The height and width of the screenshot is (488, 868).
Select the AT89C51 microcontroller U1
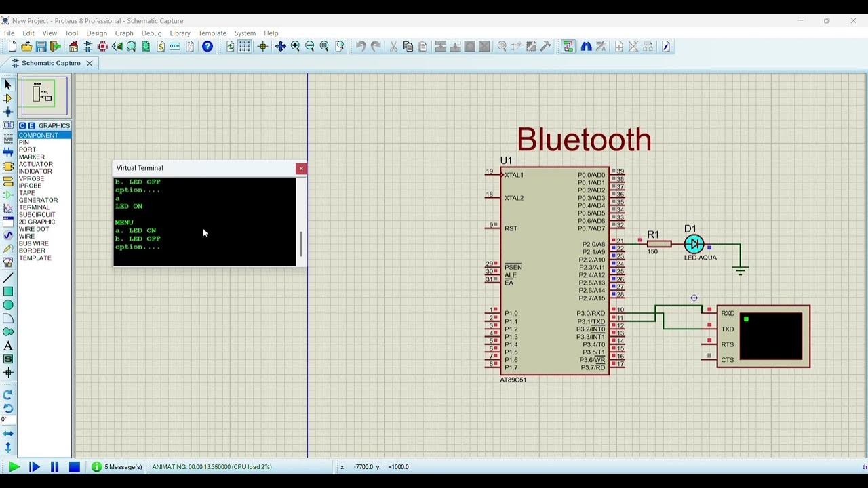click(x=555, y=270)
